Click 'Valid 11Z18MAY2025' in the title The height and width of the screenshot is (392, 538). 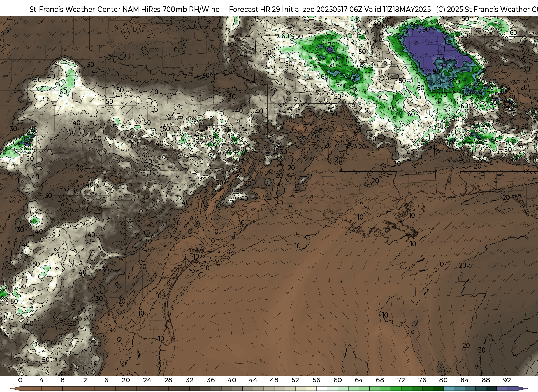(x=398, y=10)
